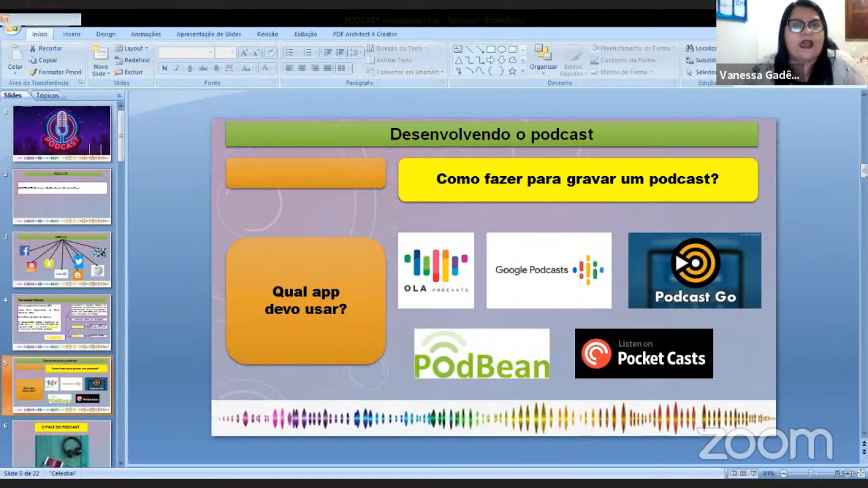
Task: Select slide 1 podcast thumbnail
Action: click(x=62, y=133)
